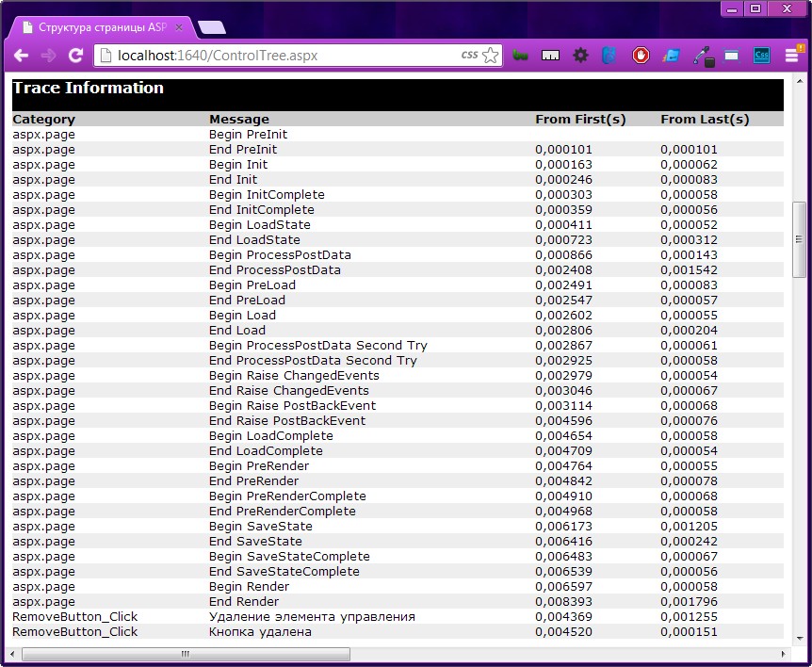The image size is (812, 667).
Task: Click the blue flag-shaped extension icon
Action: 671,56
